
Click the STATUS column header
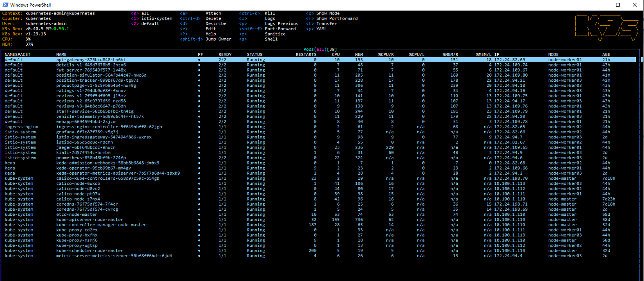point(254,55)
